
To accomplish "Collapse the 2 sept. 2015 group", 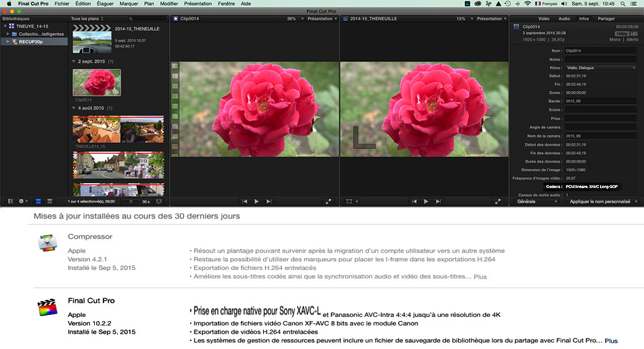I will [74, 62].
